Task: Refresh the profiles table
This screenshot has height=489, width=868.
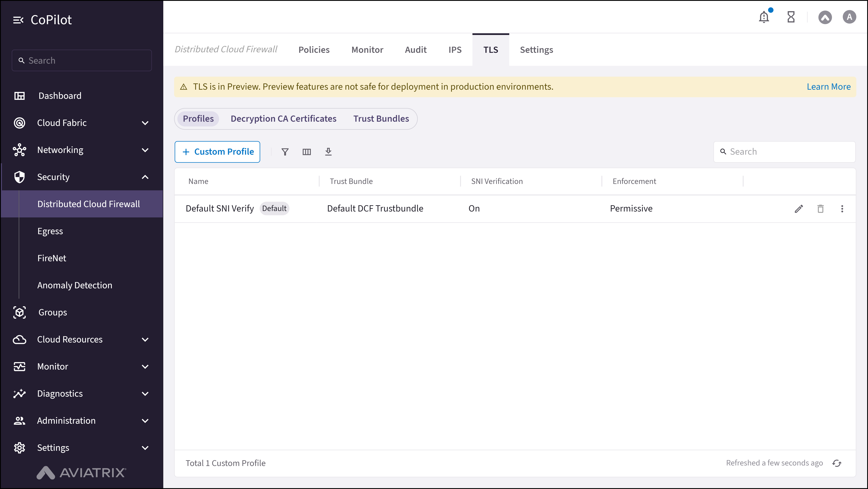Action: click(837, 463)
